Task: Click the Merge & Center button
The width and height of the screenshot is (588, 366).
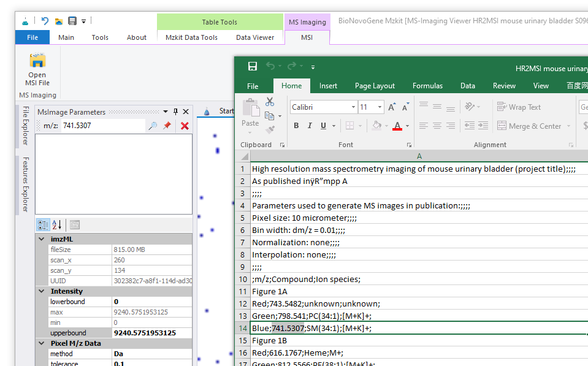Action: (529, 126)
